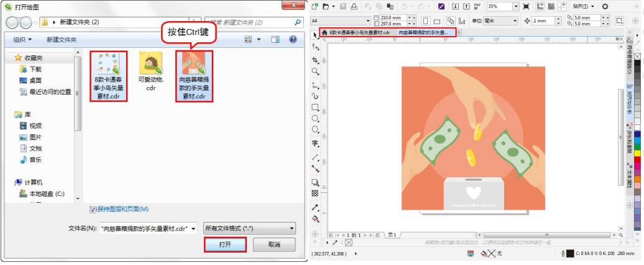Click the Open folder icon in CorelDRAW

(326, 6)
